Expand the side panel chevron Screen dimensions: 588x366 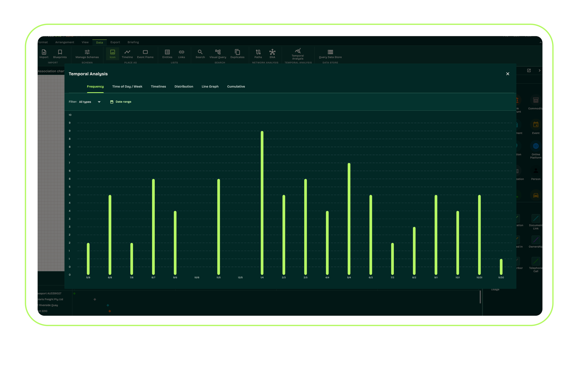pos(539,71)
